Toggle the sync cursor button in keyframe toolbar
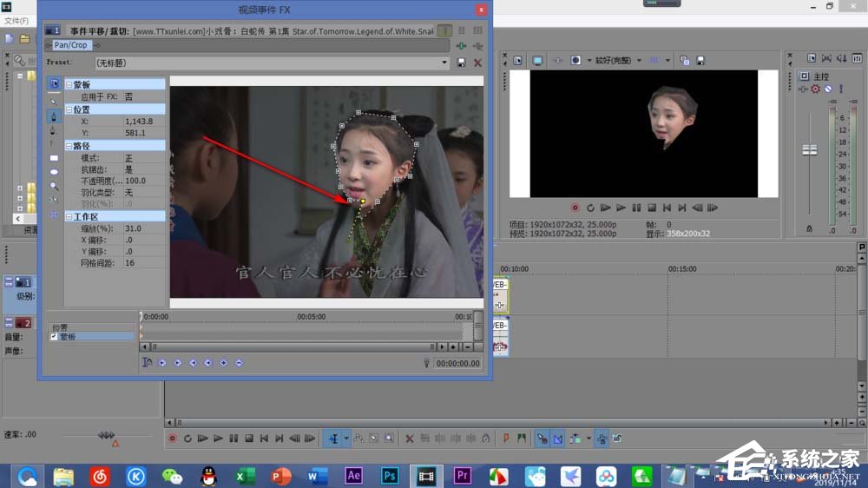868x488 pixels. pos(148,363)
